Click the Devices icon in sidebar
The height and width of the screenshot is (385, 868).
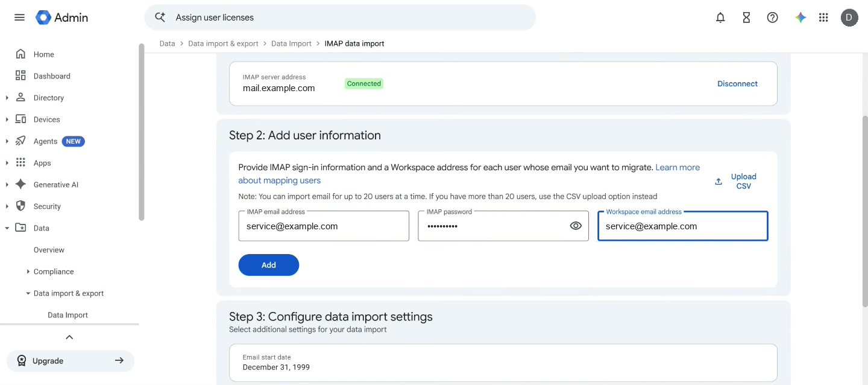(x=20, y=119)
